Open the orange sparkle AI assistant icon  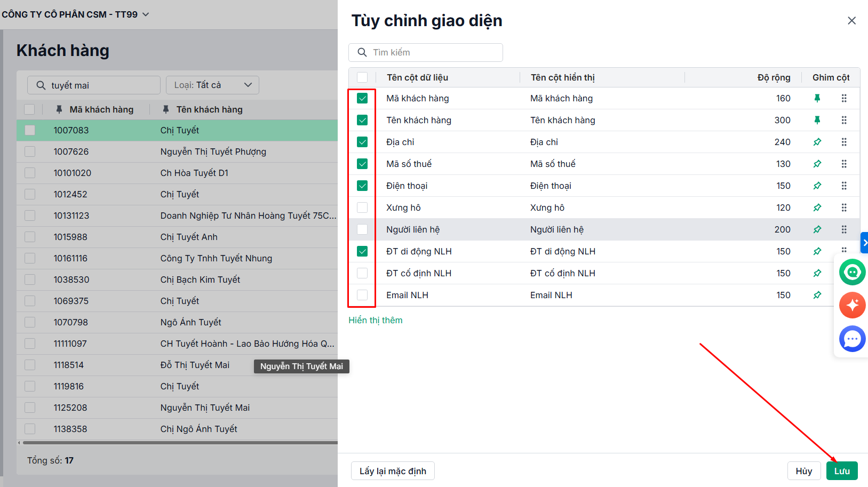(852, 305)
